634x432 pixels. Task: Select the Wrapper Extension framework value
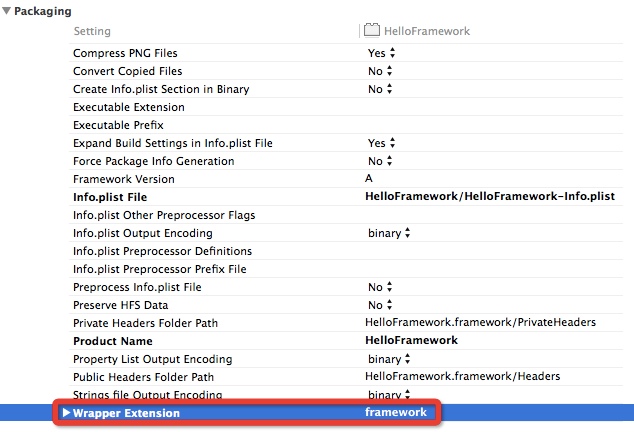pos(396,412)
